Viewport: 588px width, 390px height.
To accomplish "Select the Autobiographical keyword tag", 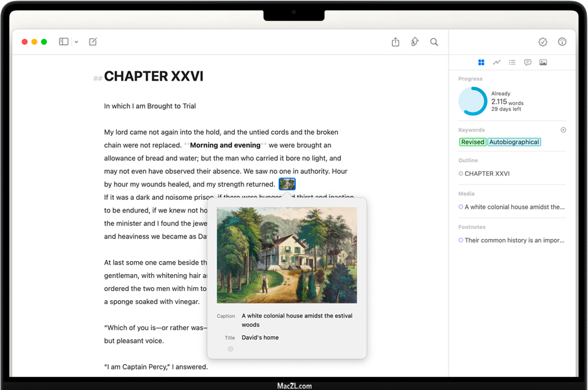I will pyautogui.click(x=514, y=142).
